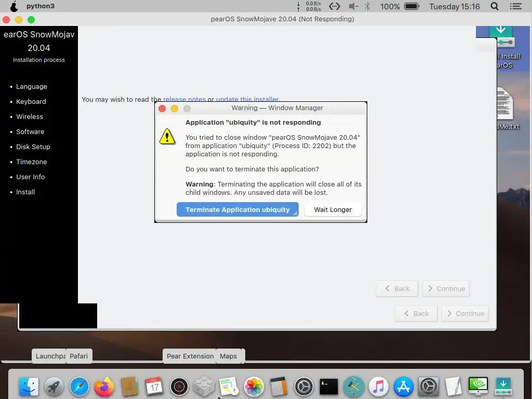The image size is (532, 399).
Task: Select Software step in installer sidebar
Action: 30,131
